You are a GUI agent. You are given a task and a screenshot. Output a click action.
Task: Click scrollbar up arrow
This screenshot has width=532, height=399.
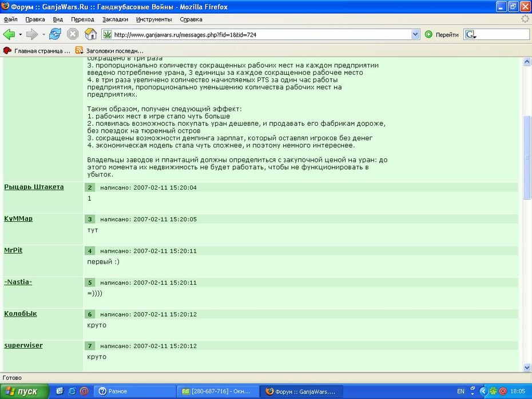pyautogui.click(x=527, y=61)
